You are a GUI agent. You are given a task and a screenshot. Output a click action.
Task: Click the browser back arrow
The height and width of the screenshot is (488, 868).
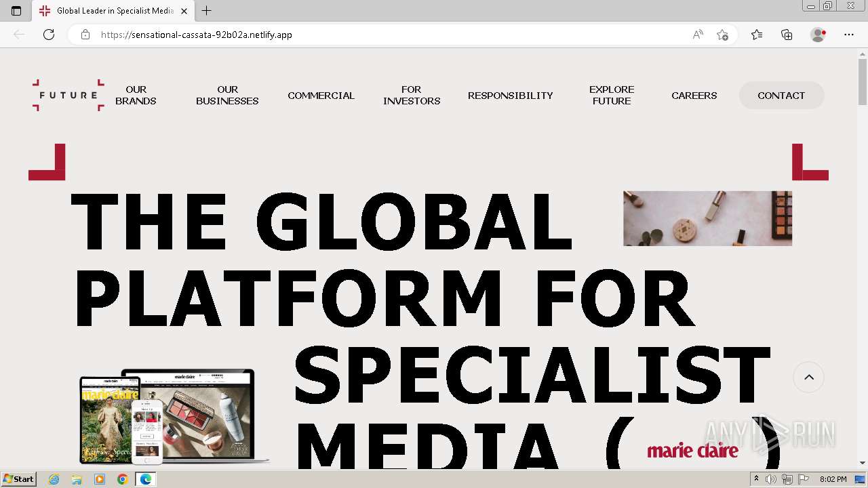(19, 35)
